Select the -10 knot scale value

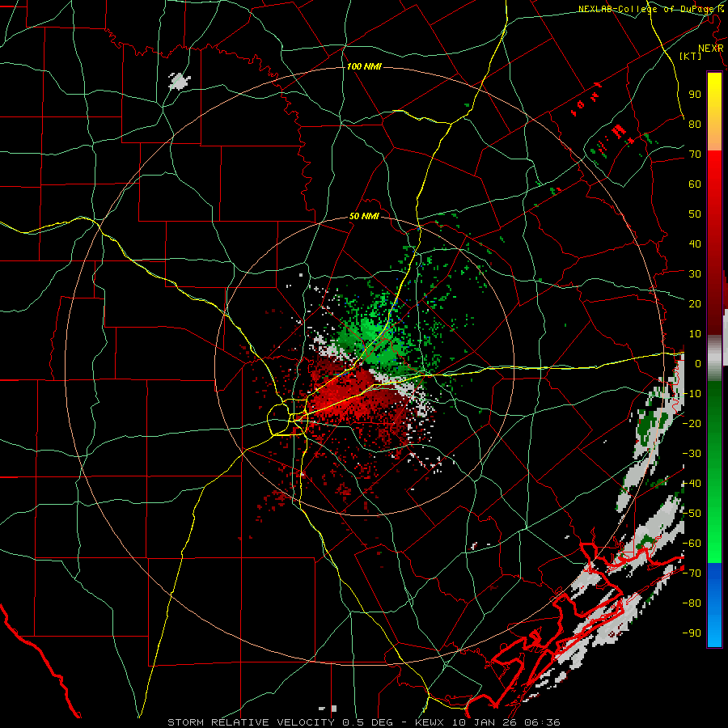click(x=692, y=394)
